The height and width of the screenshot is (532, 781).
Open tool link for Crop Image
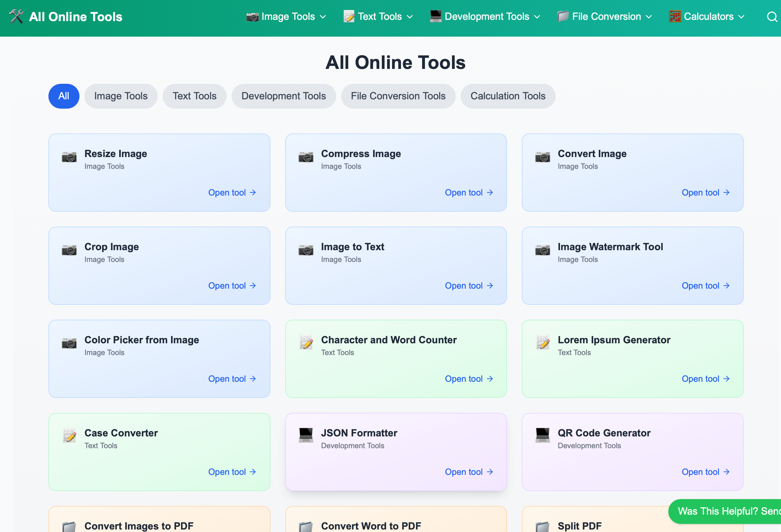(x=232, y=286)
